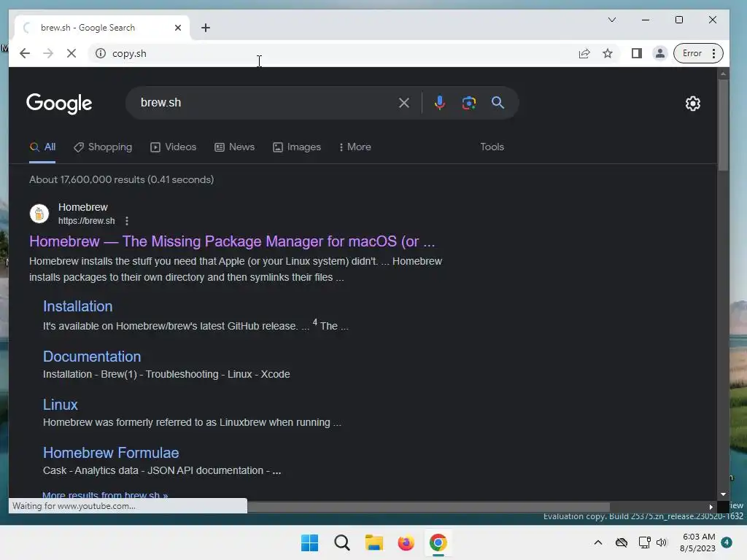Switch to News results tab
Image resolution: width=747 pixels, height=560 pixels.
point(234,147)
